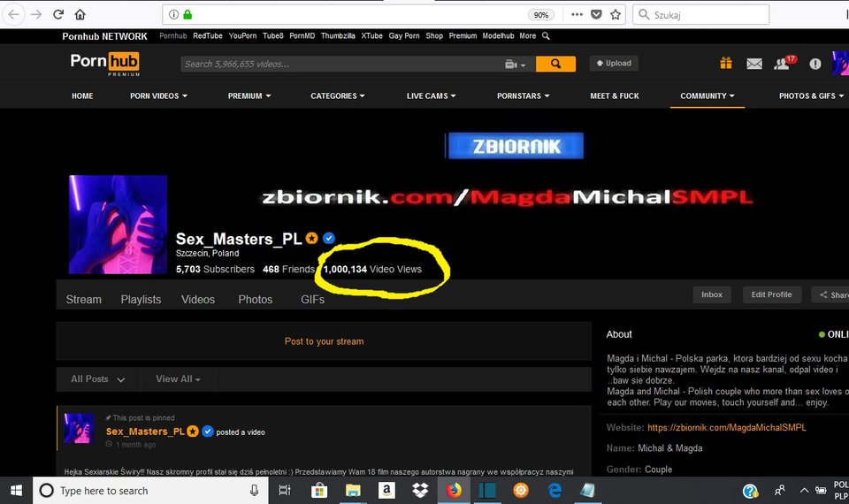Open File Explorer from the taskbar
Image resolution: width=849 pixels, height=504 pixels.
353,491
